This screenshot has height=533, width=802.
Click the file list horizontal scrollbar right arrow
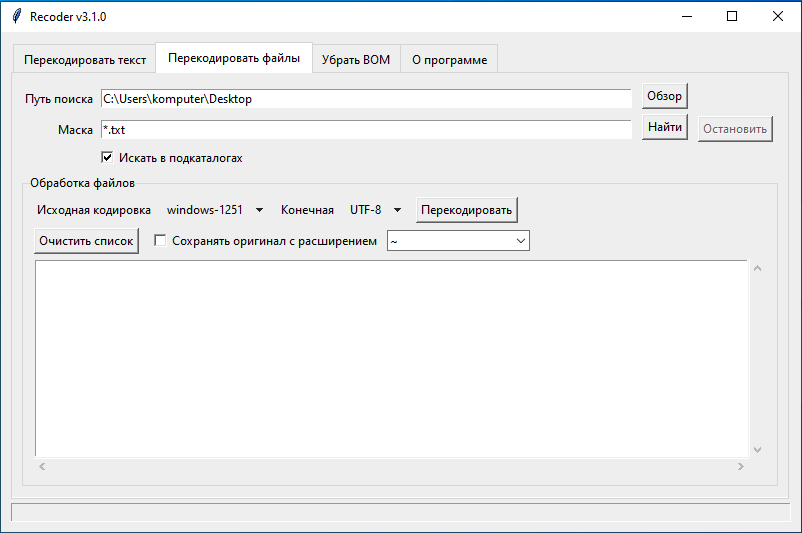(740, 467)
